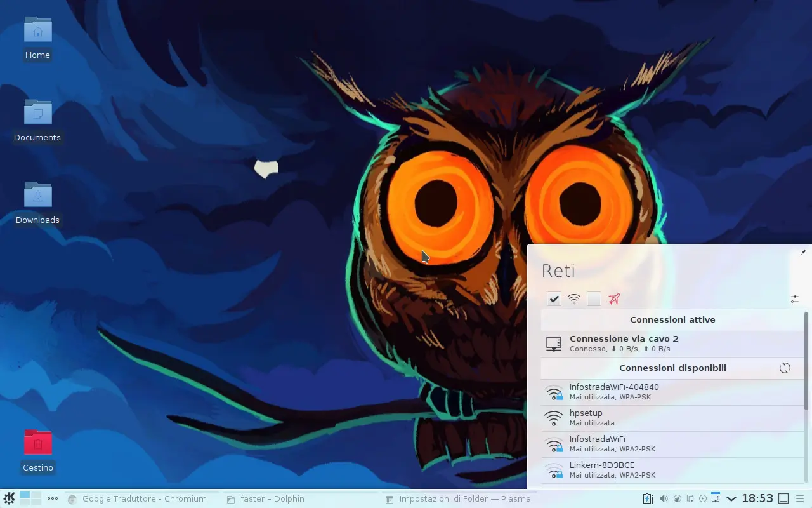Select the hpsetup wireless network
The width and height of the screenshot is (812, 508).
pos(672,418)
